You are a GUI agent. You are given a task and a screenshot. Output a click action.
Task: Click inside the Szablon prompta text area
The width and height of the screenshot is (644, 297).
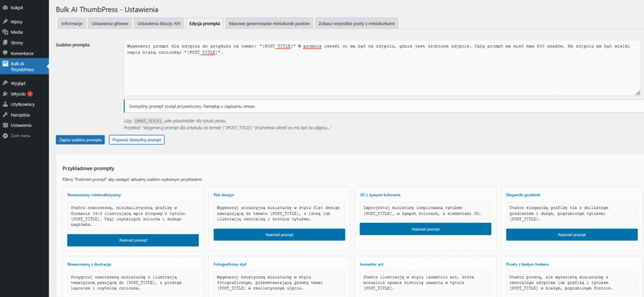382,72
